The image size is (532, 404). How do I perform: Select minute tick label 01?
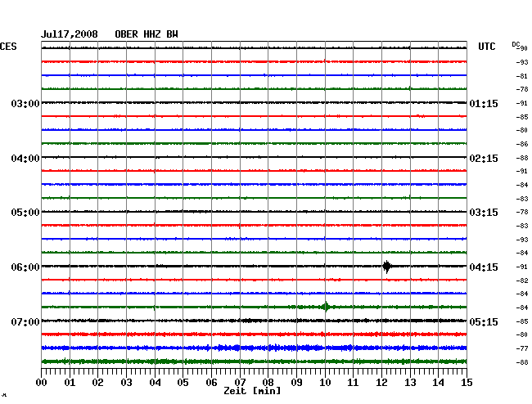(x=70, y=383)
